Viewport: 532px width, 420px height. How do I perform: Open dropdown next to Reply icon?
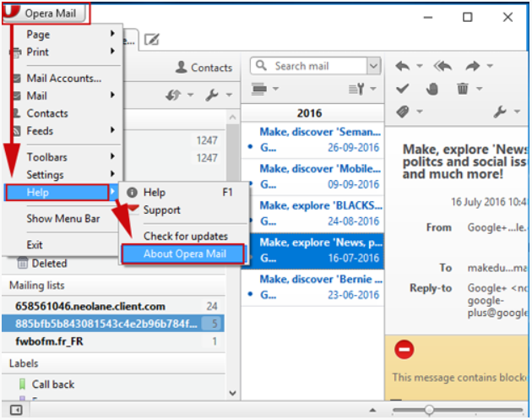tap(420, 66)
